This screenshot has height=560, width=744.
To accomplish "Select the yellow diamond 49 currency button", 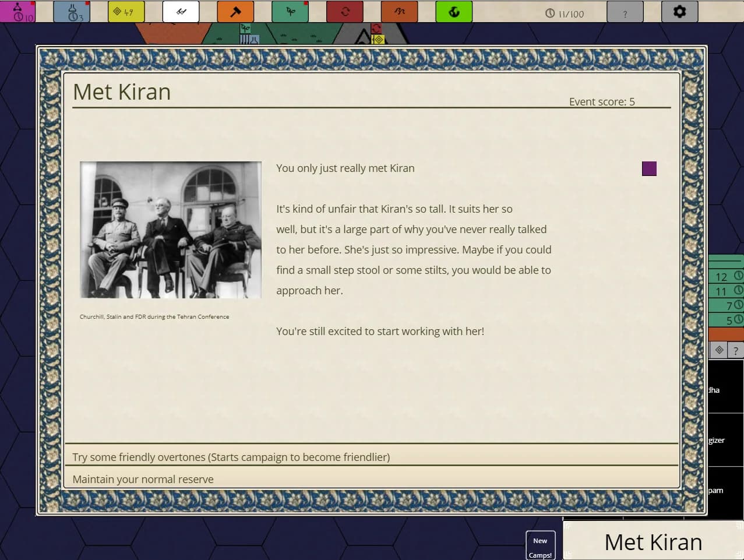I will 126,12.
